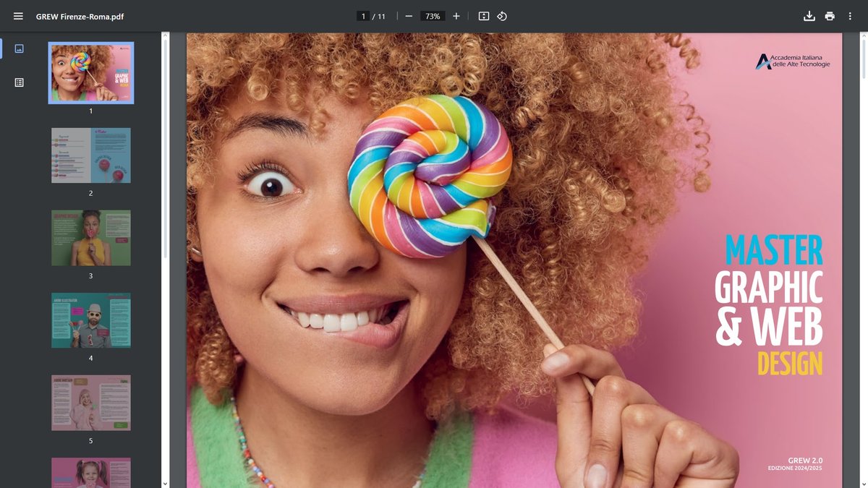Click the page number input field
This screenshot has height=488, width=868.
tap(363, 16)
